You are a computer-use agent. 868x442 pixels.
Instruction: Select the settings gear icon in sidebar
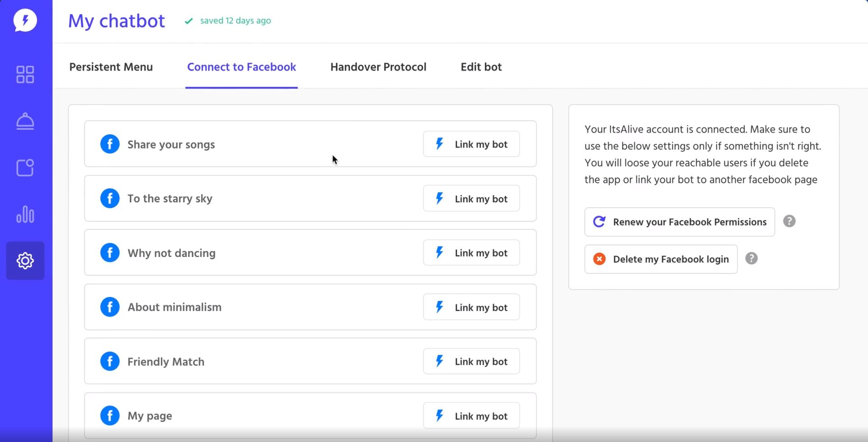tap(25, 261)
